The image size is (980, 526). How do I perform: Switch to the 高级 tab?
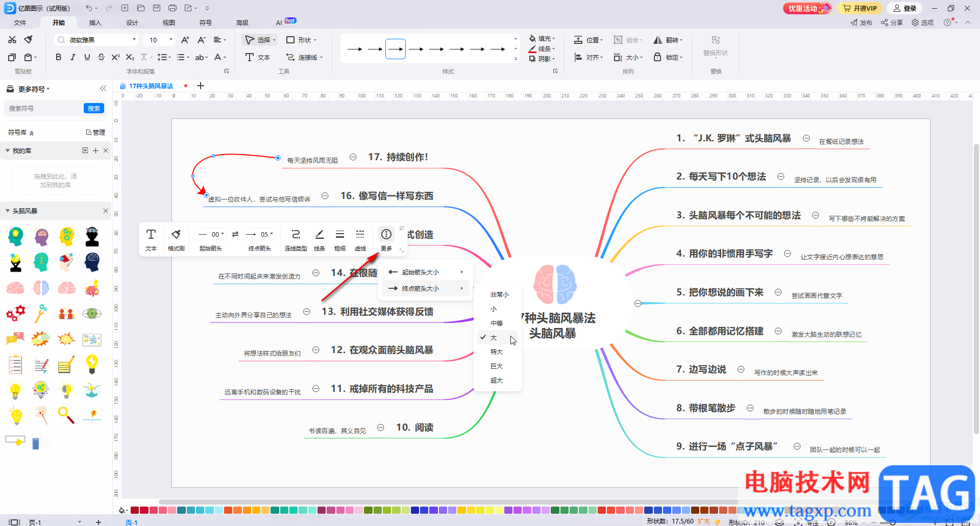click(242, 22)
